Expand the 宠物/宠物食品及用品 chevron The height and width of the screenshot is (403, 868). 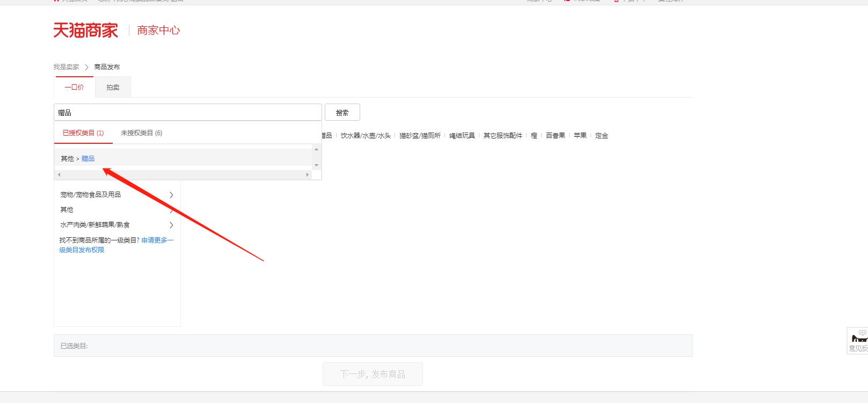[x=171, y=195]
